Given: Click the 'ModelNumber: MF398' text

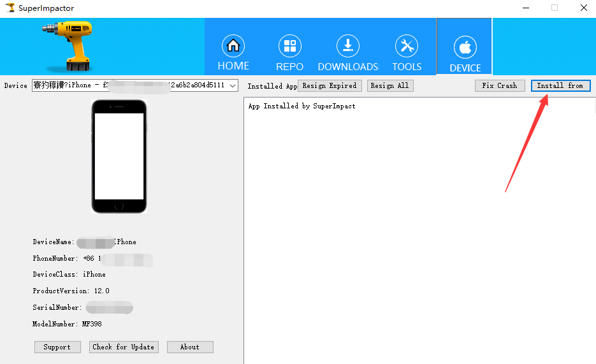Looking at the screenshot, I should [68, 324].
